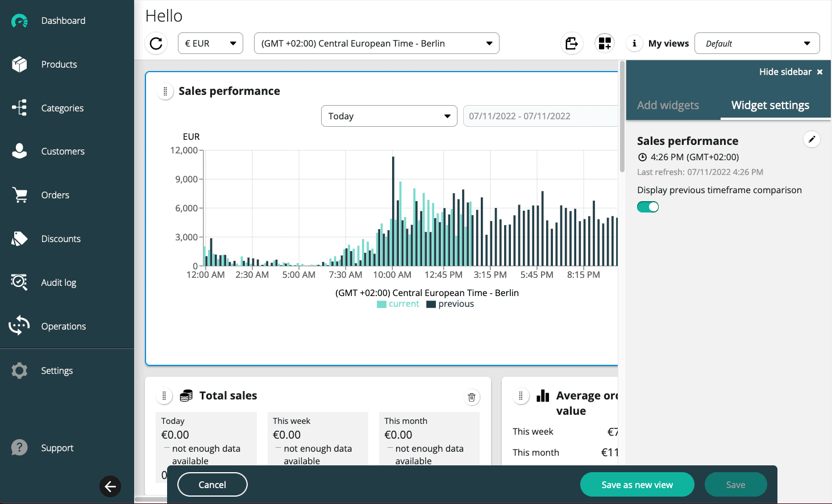The image size is (832, 504).
Task: Edit the Sales performance widget title
Action: point(812,139)
